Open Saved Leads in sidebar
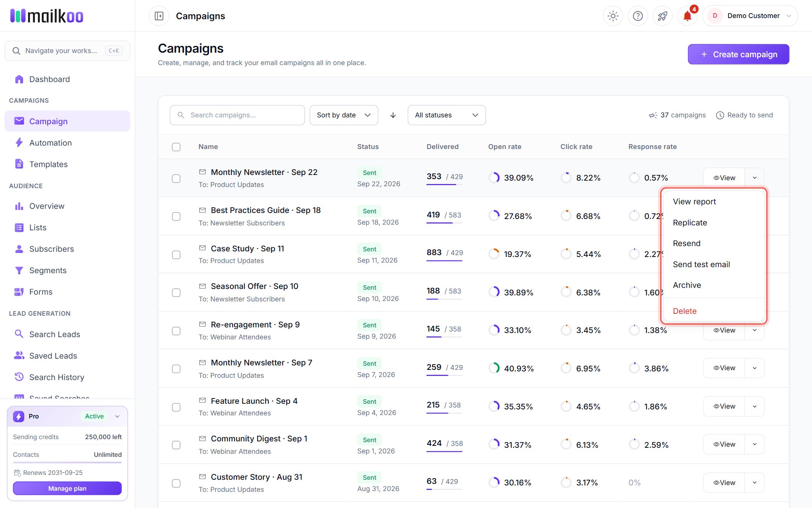This screenshot has width=812, height=508. pyautogui.click(x=67, y=356)
